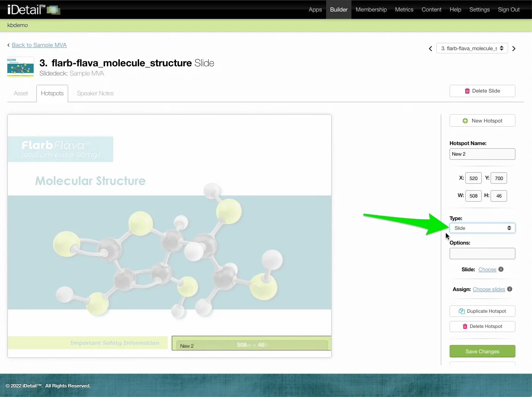Click the iDetail logo
The image size is (532, 397).
coord(34,10)
